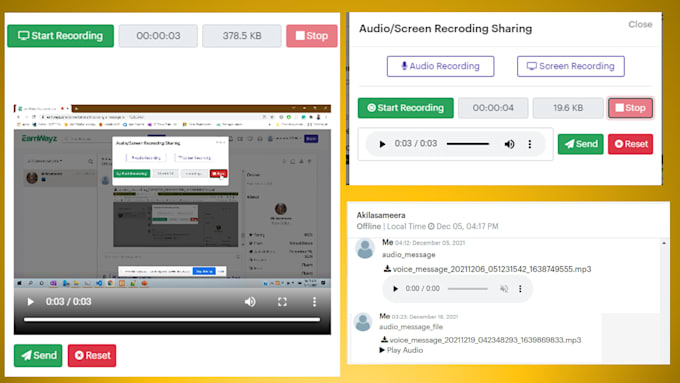680x383 pixels.
Task: Click the 378.5 KB size field
Action: pyautogui.click(x=242, y=36)
